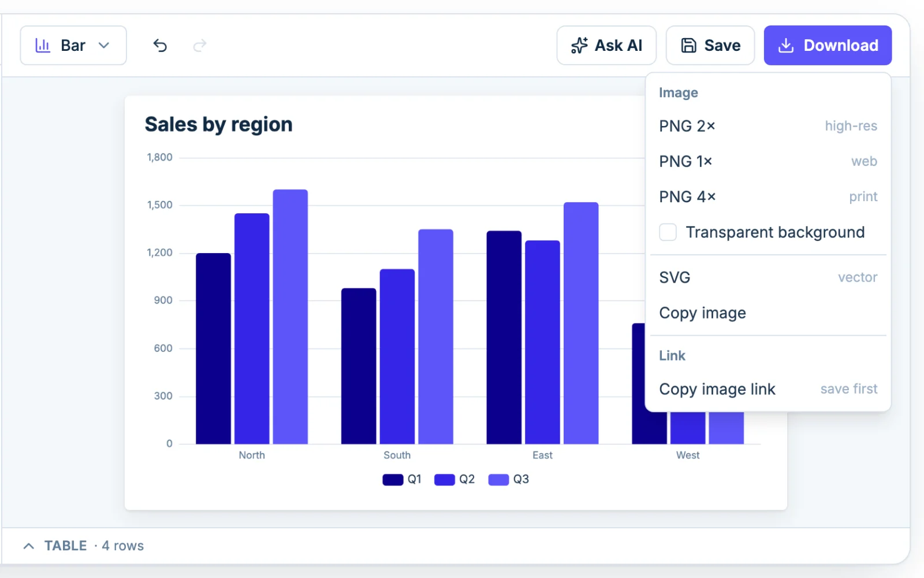Screen dimensions: 924x578
Task: Click the undo arrow icon
Action: tap(160, 45)
